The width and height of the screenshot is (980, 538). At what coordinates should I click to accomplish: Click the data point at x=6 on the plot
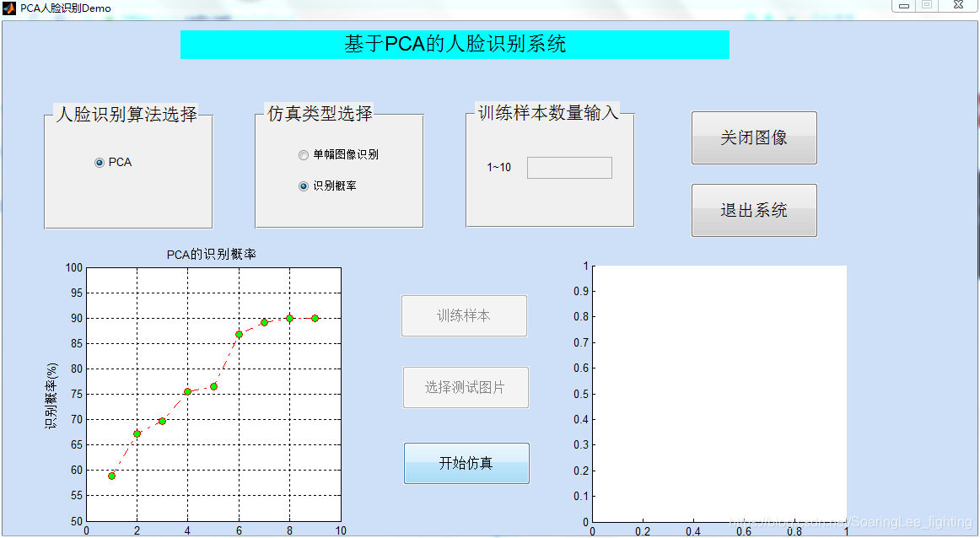[239, 334]
